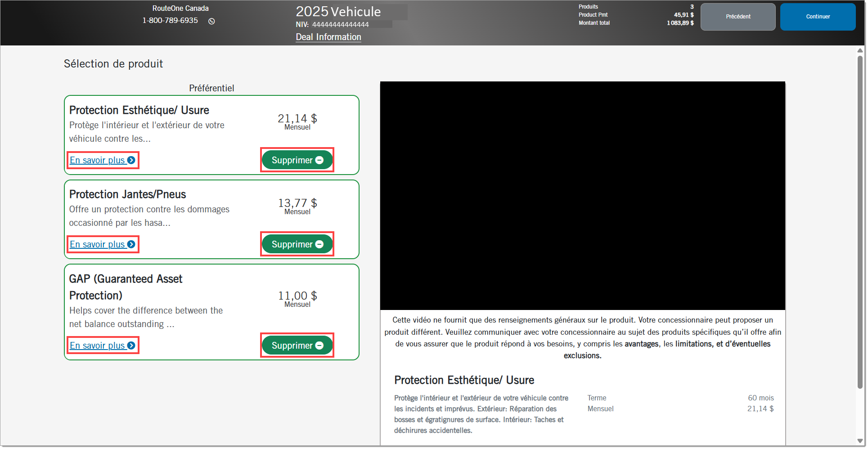
Task: Click the page scrollbar down arrow
Action: (x=860, y=441)
